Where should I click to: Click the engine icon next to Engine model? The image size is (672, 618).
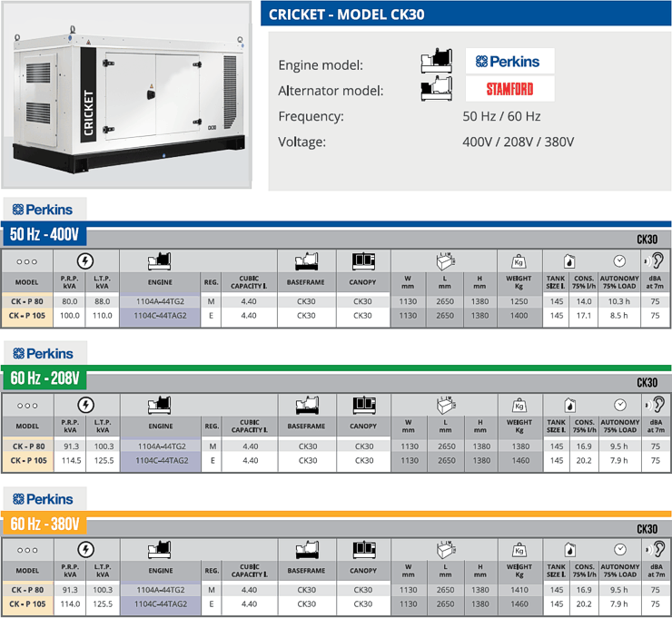point(437,61)
